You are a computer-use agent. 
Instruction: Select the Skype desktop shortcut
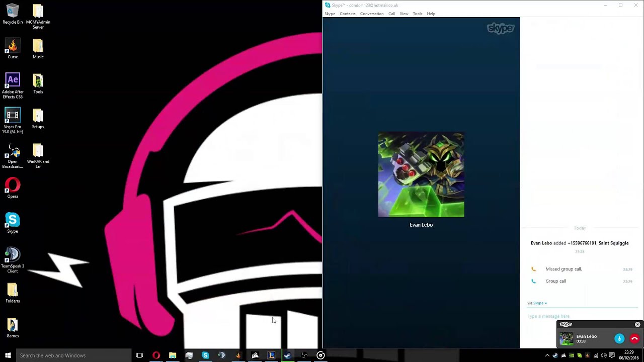click(x=13, y=223)
